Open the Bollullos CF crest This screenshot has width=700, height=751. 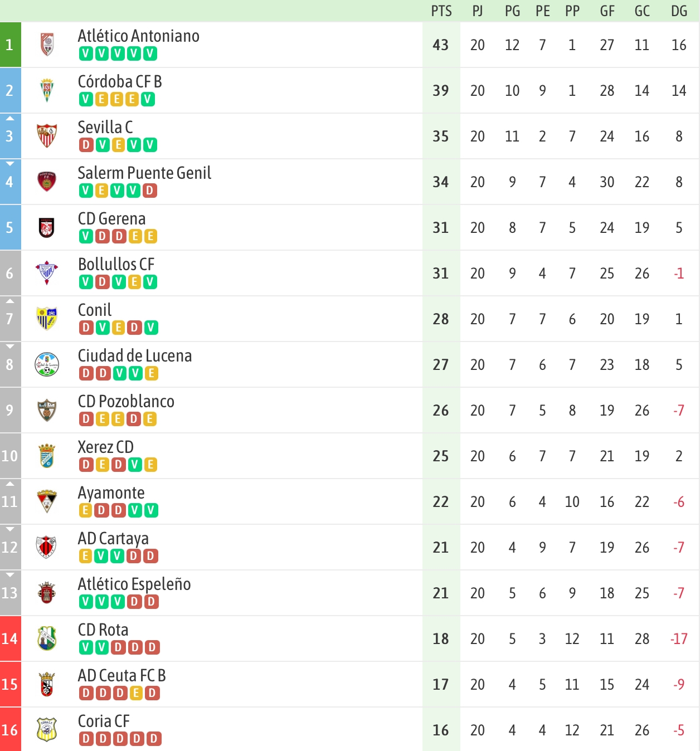pos(47,273)
